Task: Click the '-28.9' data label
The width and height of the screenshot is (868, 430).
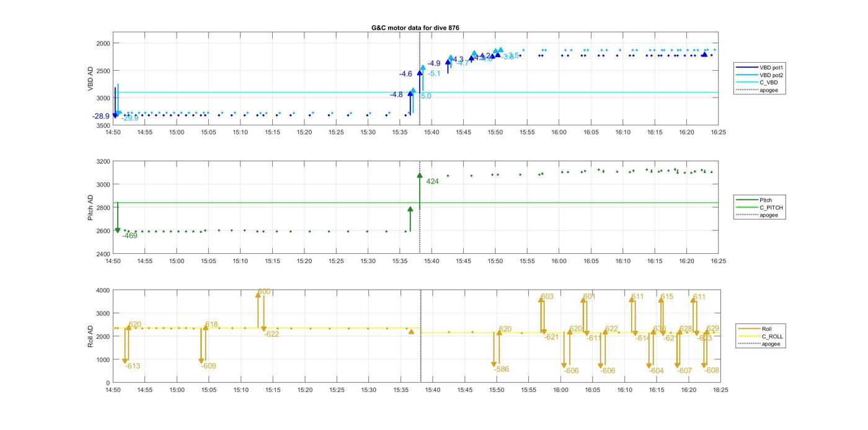Action: [x=101, y=116]
